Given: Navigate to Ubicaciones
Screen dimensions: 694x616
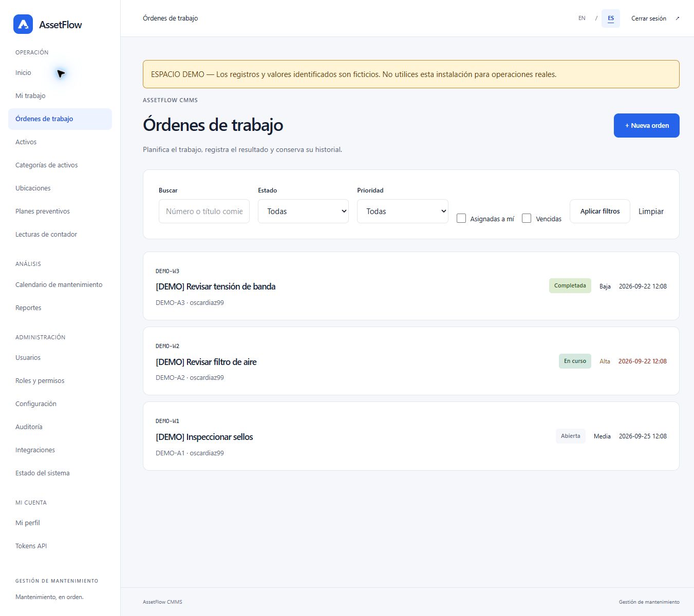Looking at the screenshot, I should (60, 188).
